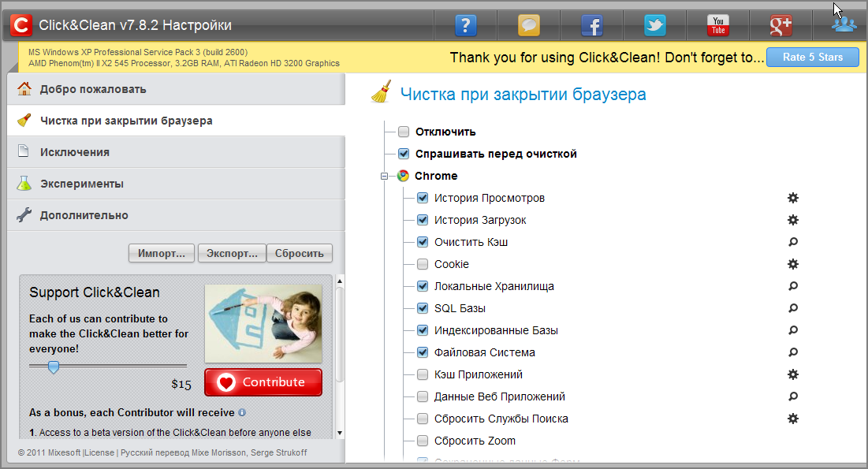Screen dimensions: 868x469
Task: Open the Эксперименты section
Action: click(176, 184)
